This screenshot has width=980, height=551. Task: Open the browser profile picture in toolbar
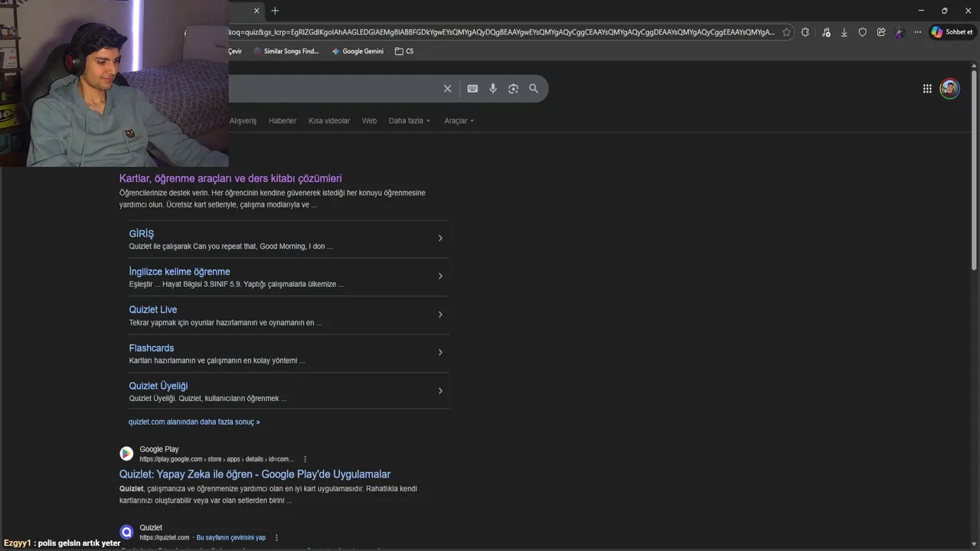tap(900, 32)
